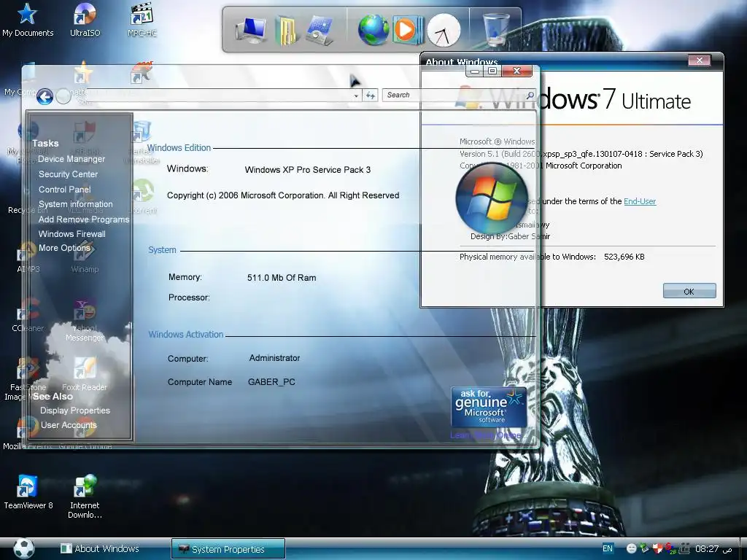The image size is (747, 560).
Task: Click the 08:27 taskbar clock
Action: [x=706, y=549]
